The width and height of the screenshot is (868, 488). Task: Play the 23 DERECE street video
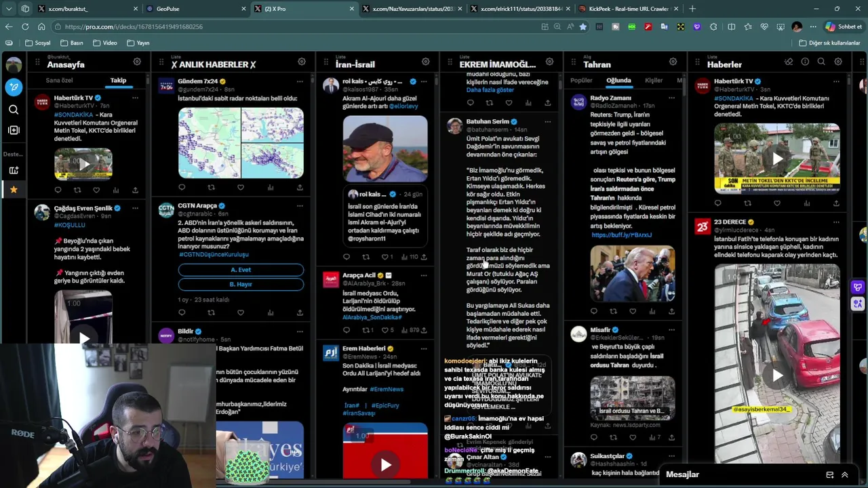click(777, 376)
